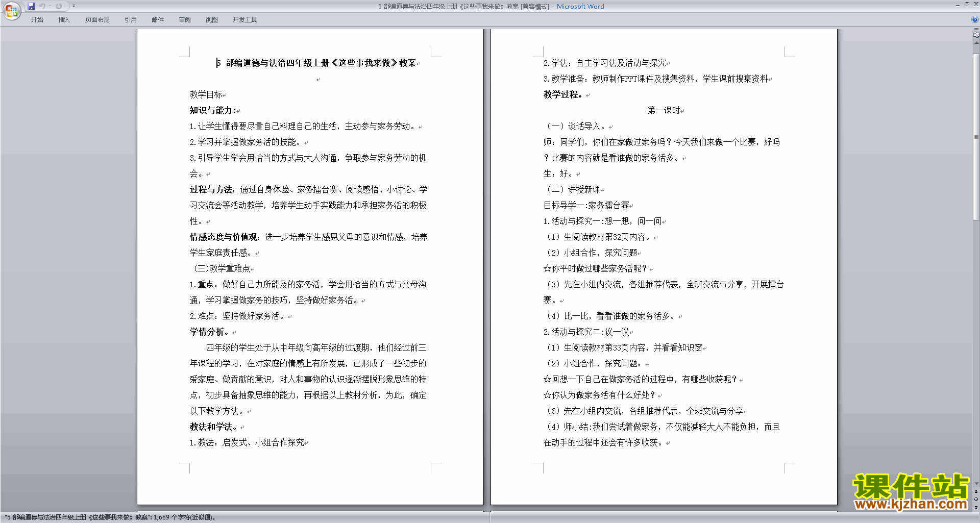Screen dimensions: 980x523
Task: Close the Word window
Action: (x=976, y=4)
